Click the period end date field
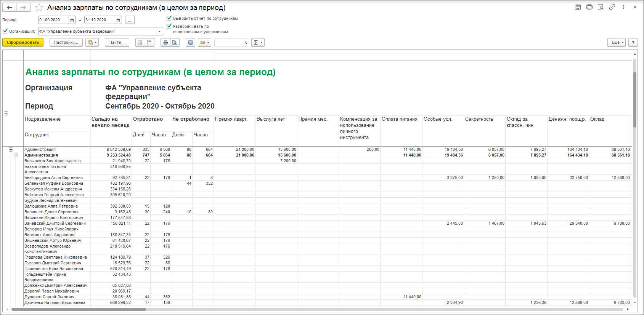Image resolution: width=644 pixels, height=315 pixels. point(100,20)
